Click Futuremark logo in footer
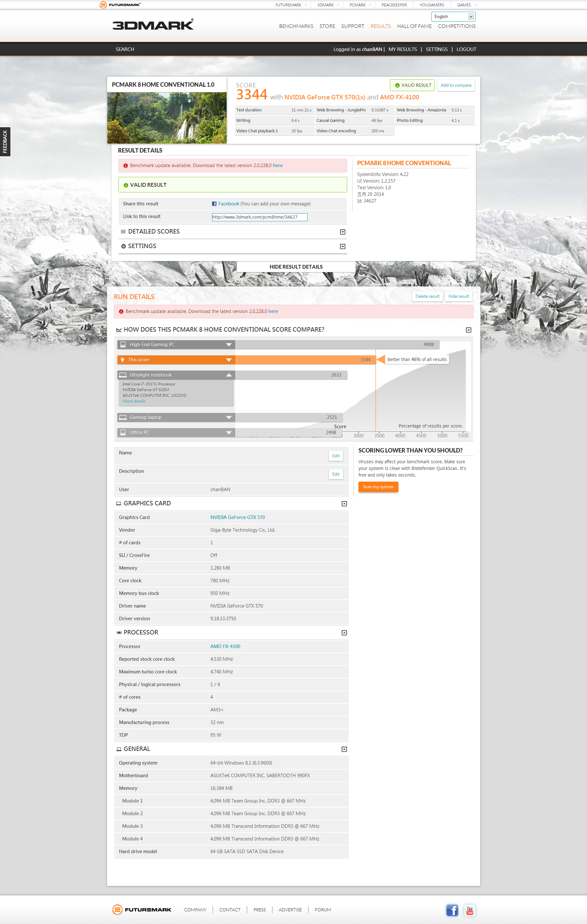This screenshot has width=587, height=924. (142, 909)
